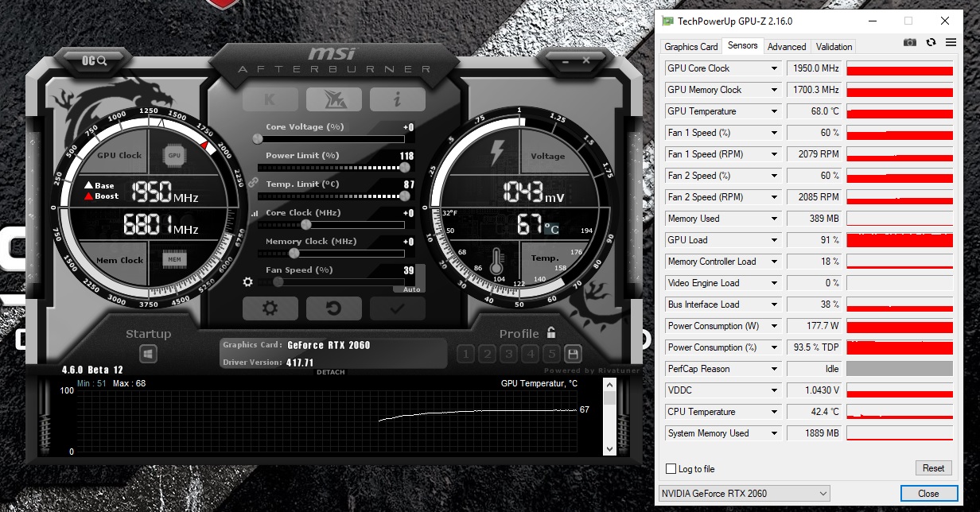Expand the Memory Used dropdown
980x512 pixels.
774,219
